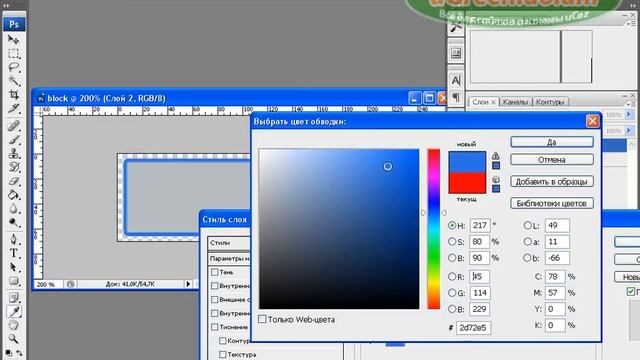Select the H hue radio button
This screenshot has width=640, height=360.
coord(452,225)
